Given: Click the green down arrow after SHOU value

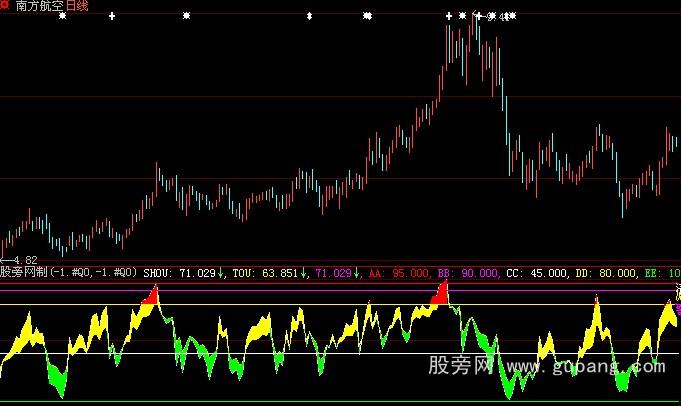Looking at the screenshot, I should click(x=220, y=273).
